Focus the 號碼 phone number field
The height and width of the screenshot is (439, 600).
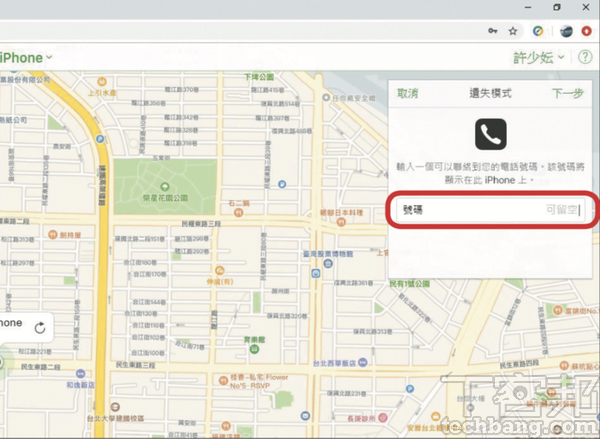491,210
